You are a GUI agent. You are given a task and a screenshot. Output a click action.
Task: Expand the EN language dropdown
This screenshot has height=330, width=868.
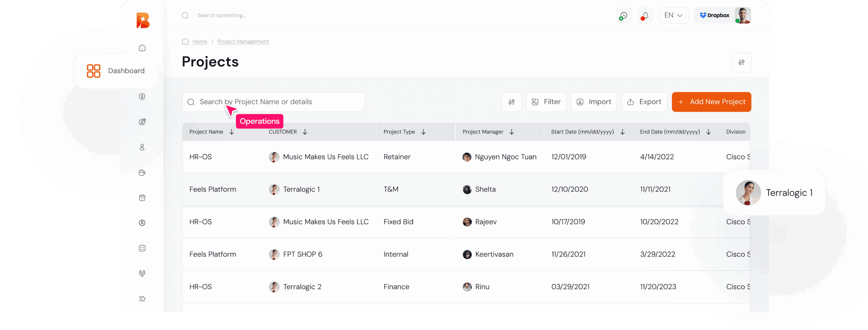coord(673,16)
